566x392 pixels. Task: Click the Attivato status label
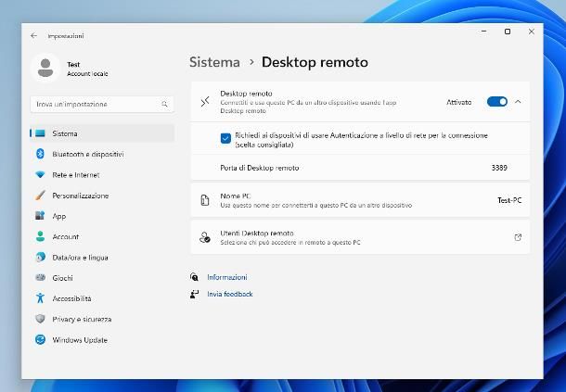coord(458,102)
